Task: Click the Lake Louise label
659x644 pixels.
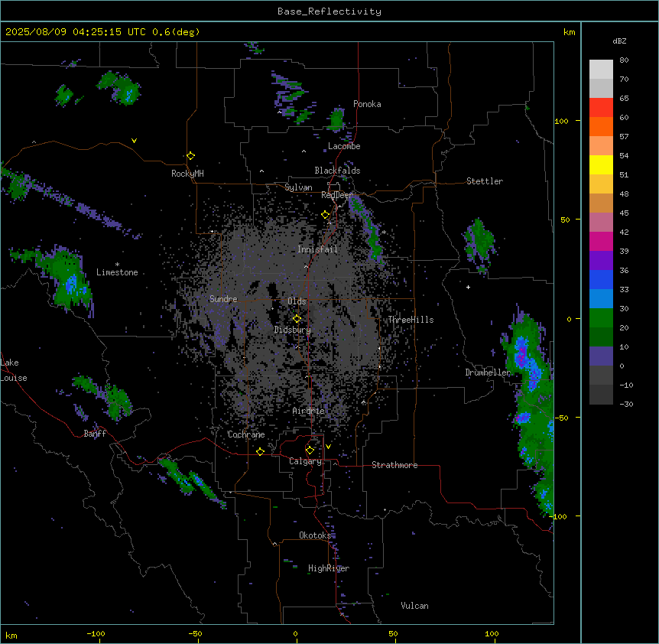Action: coord(14,370)
